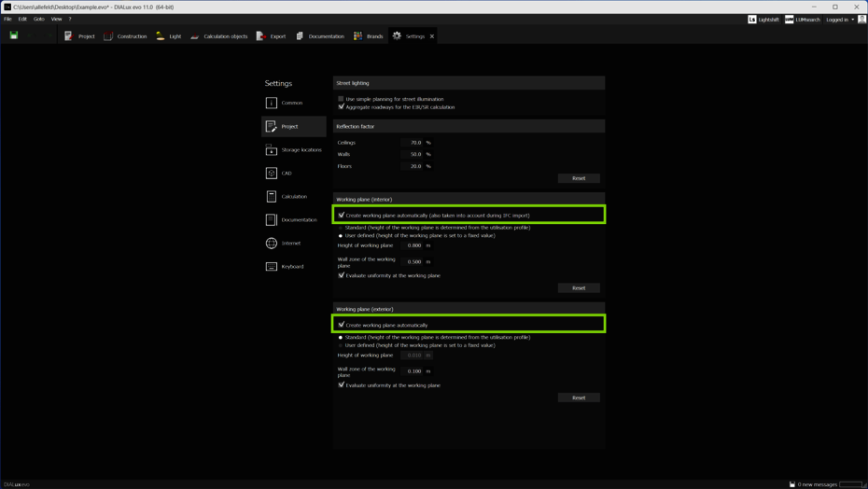Switch to the Light mode icon
Image resolution: width=868 pixels, height=489 pixels.
tap(168, 36)
